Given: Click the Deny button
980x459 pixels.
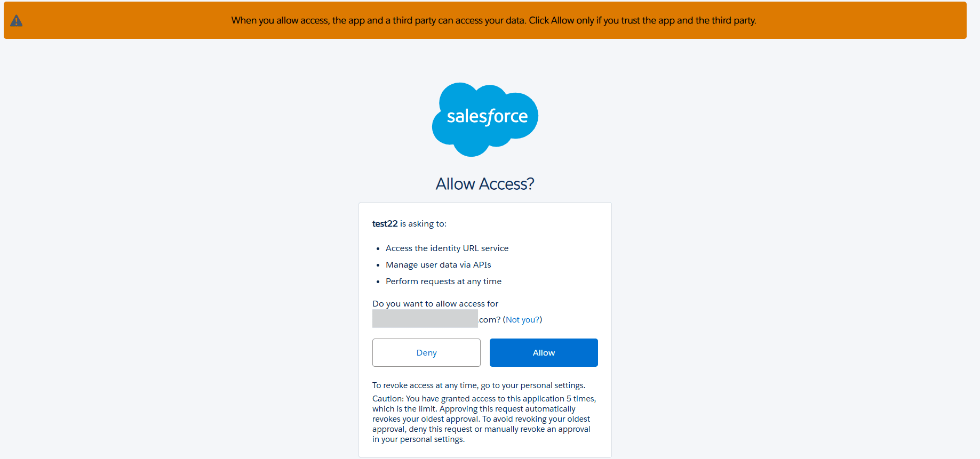Looking at the screenshot, I should [x=426, y=352].
